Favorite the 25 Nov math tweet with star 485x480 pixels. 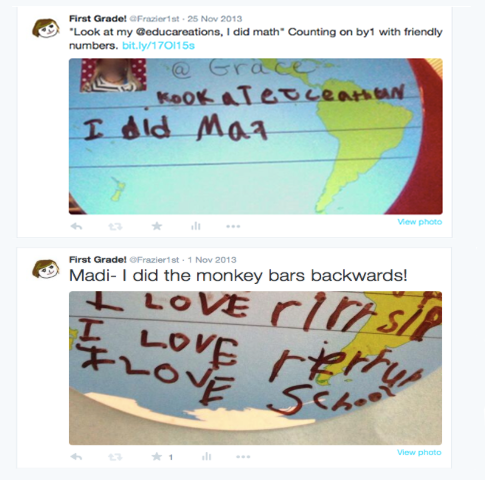click(x=157, y=226)
